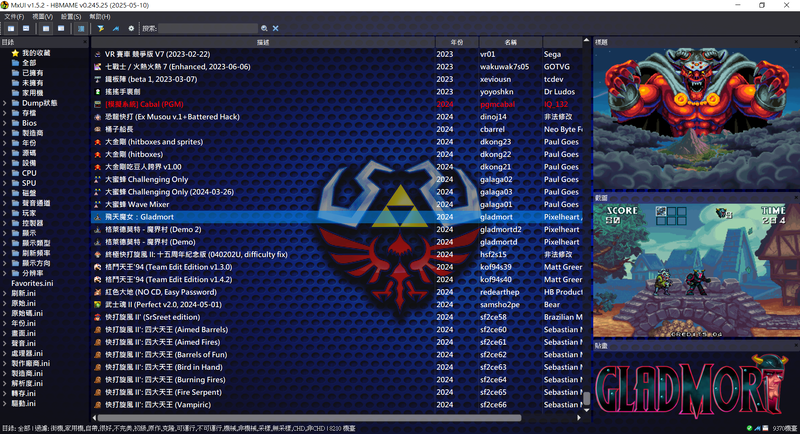The height and width of the screenshot is (434, 800).
Task: Click the 恐龍快打 Ex Musou game icon
Action: [97, 117]
